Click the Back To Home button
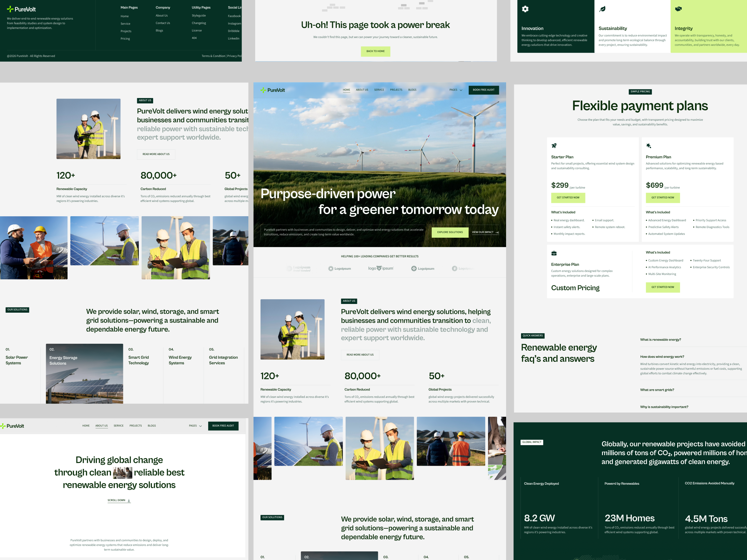This screenshot has width=747, height=560. pos(376,51)
